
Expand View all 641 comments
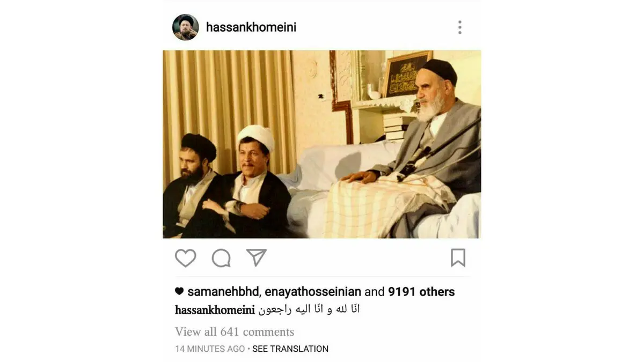[235, 331]
